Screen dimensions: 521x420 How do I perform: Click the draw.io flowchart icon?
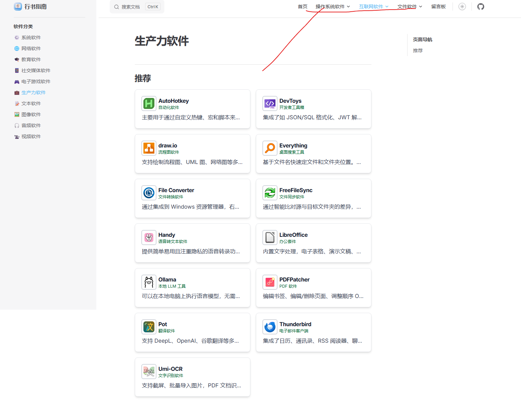(x=149, y=148)
